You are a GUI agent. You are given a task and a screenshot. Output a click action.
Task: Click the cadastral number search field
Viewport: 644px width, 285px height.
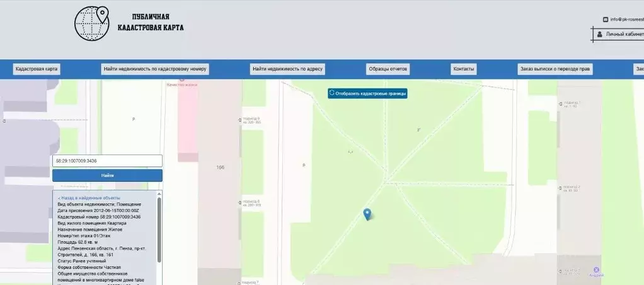106,161
